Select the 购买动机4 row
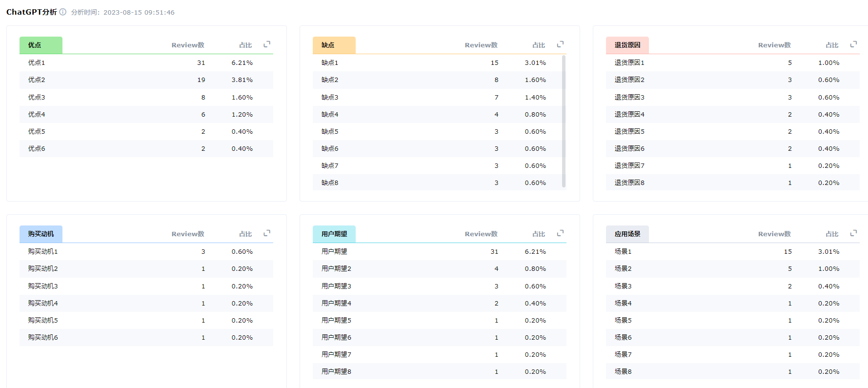The image size is (868, 388). click(x=146, y=303)
